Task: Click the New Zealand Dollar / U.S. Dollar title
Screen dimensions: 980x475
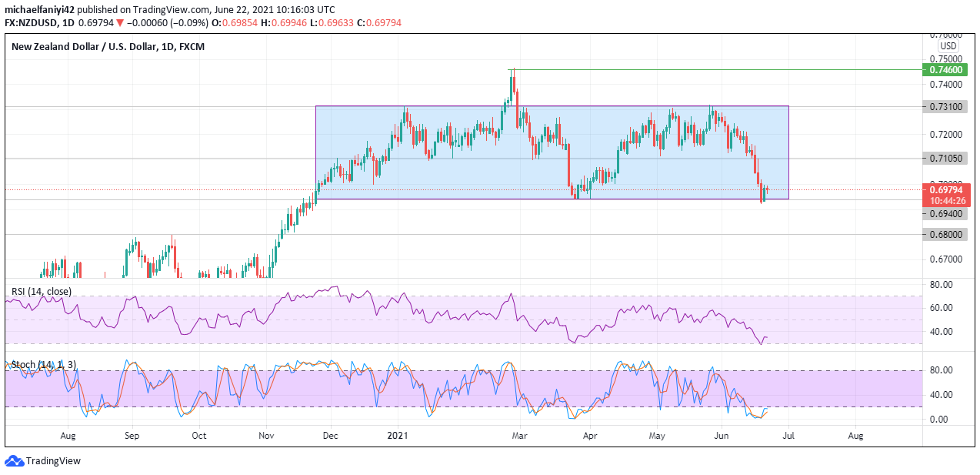Action: coord(108,47)
